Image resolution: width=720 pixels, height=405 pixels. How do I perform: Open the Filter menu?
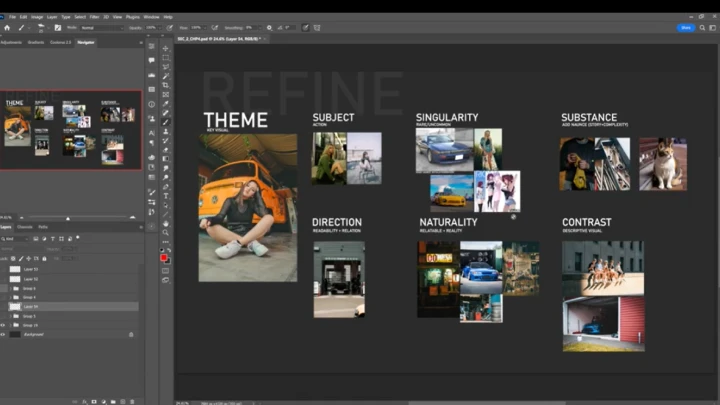coord(94,17)
